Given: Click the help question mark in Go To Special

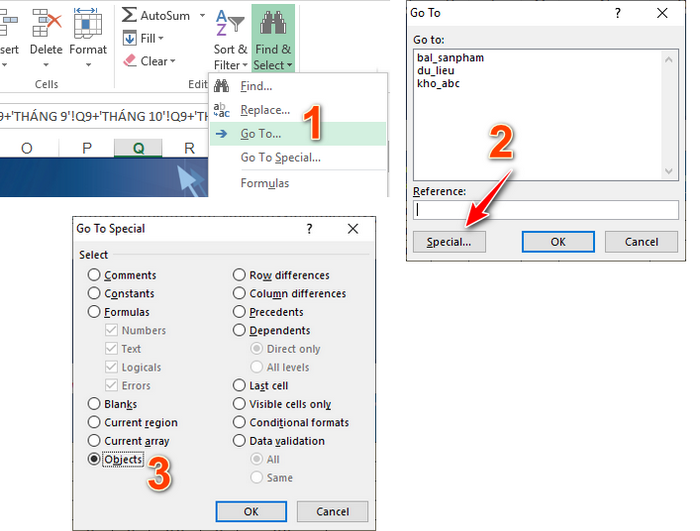Looking at the screenshot, I should pyautogui.click(x=309, y=229).
